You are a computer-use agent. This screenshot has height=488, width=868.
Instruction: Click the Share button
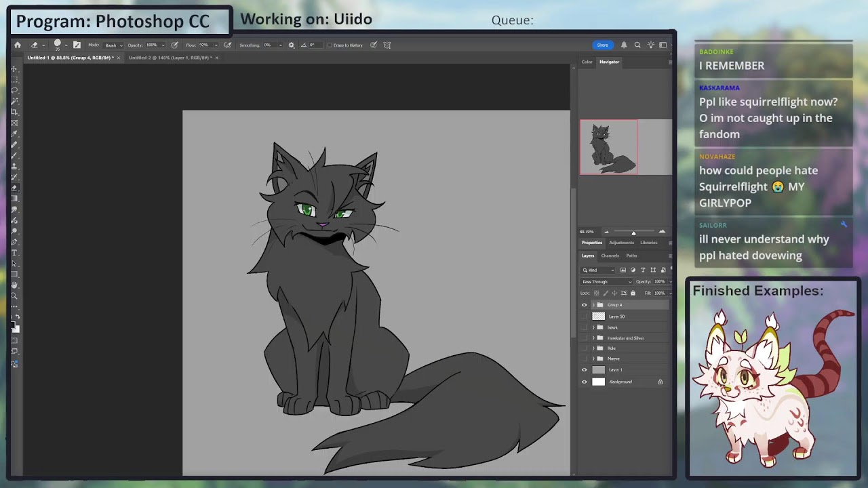pos(602,45)
